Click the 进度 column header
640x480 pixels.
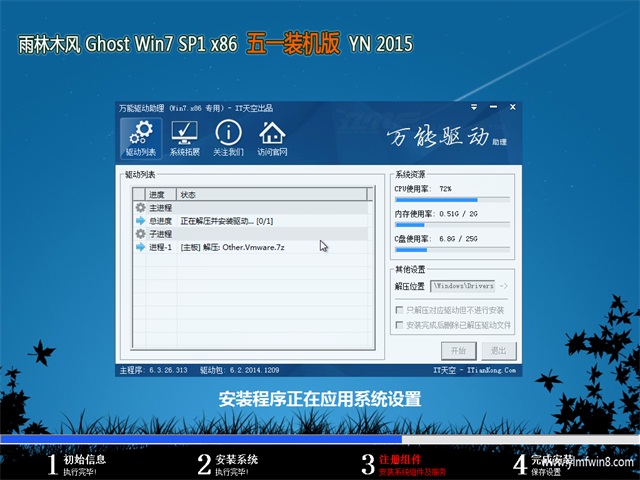point(161,195)
